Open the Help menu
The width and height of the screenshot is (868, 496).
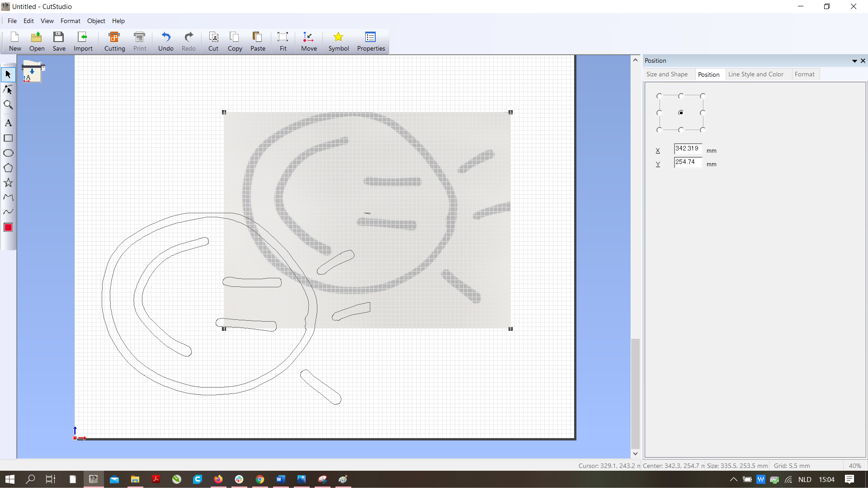pyautogui.click(x=118, y=21)
